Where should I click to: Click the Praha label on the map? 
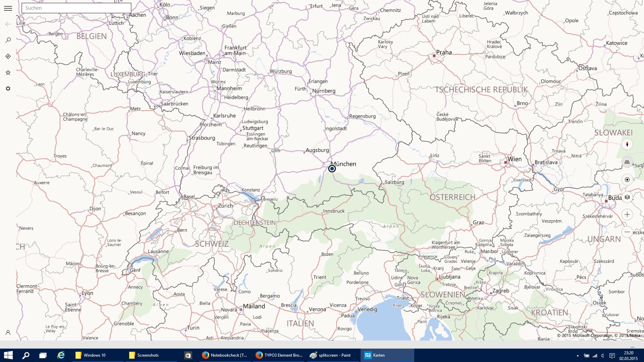point(444,52)
